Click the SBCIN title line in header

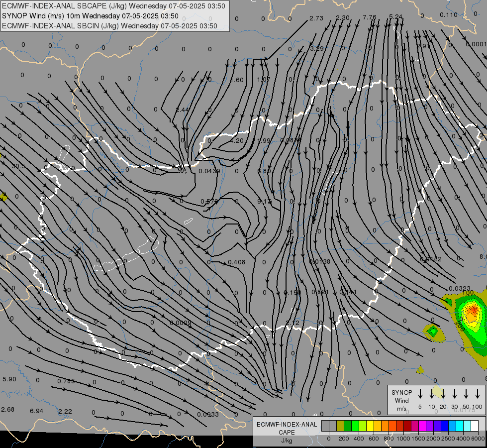[109, 26]
